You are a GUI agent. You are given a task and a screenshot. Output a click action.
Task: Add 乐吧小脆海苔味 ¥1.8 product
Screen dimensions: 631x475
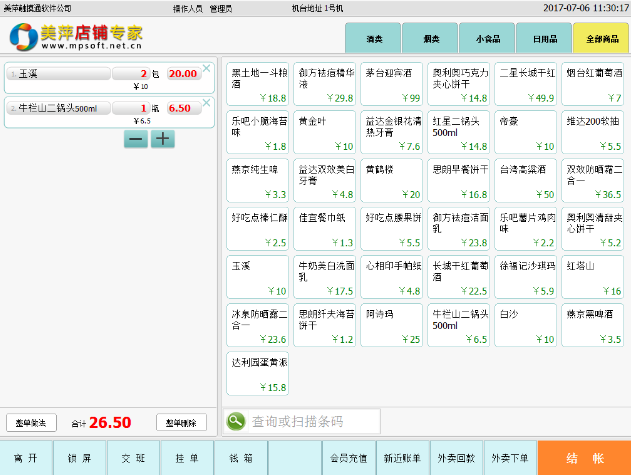pyautogui.click(x=258, y=132)
